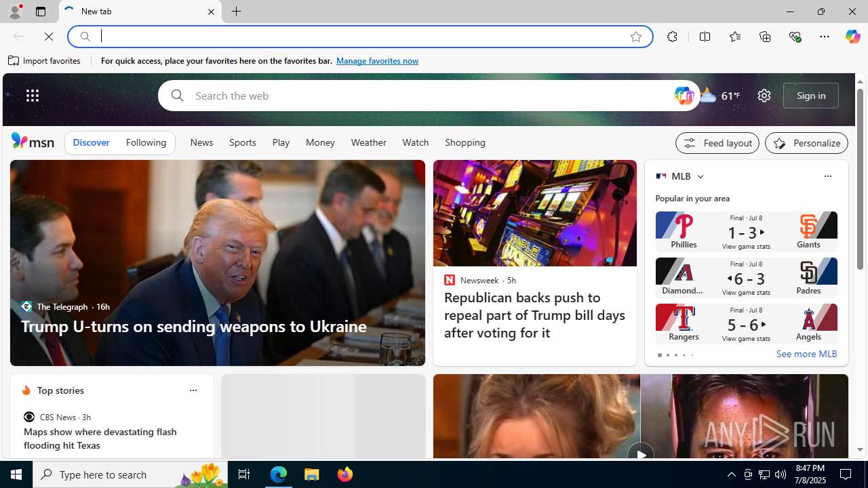The image size is (868, 488).
Task: Click Import favorites
Action: 45,61
